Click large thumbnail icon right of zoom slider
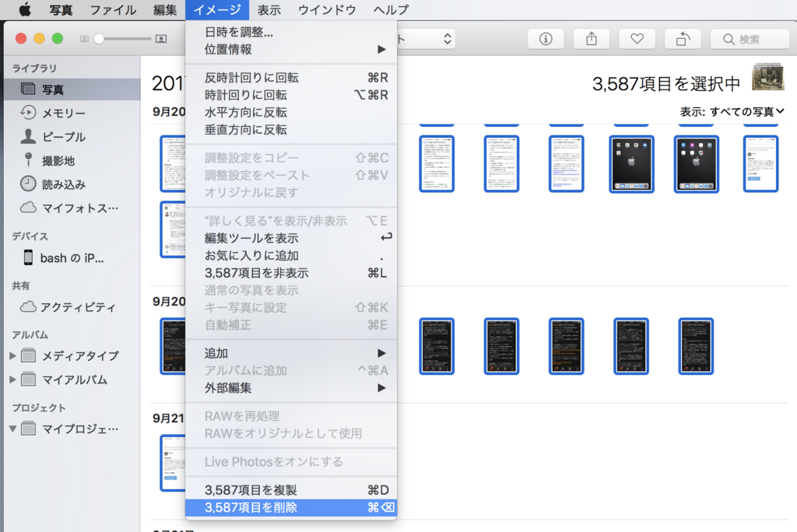 (x=161, y=39)
